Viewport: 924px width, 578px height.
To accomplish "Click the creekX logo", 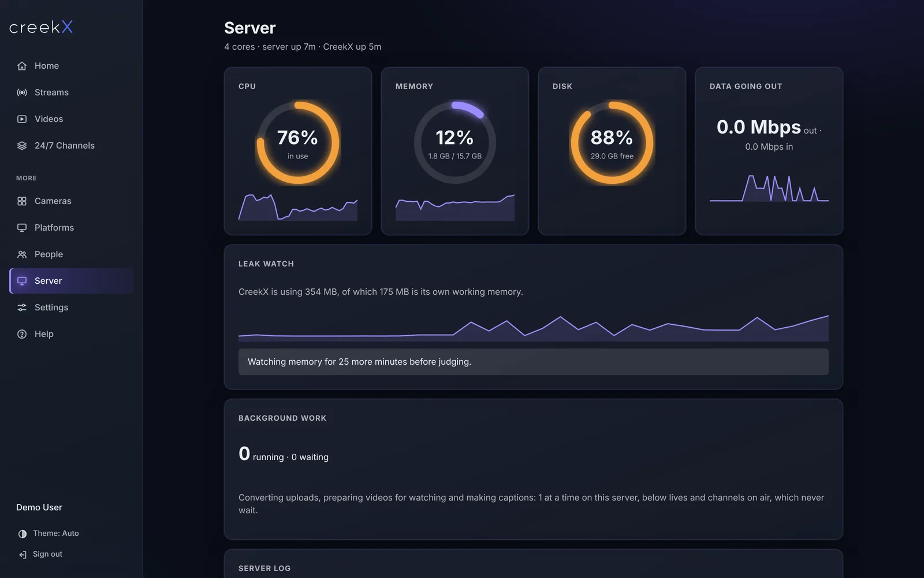I will point(41,27).
